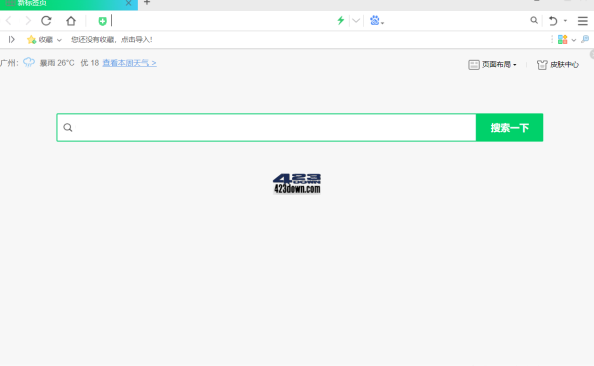Click the 优 18 air quality text
Screen dimensions: 594x366
(89, 63)
